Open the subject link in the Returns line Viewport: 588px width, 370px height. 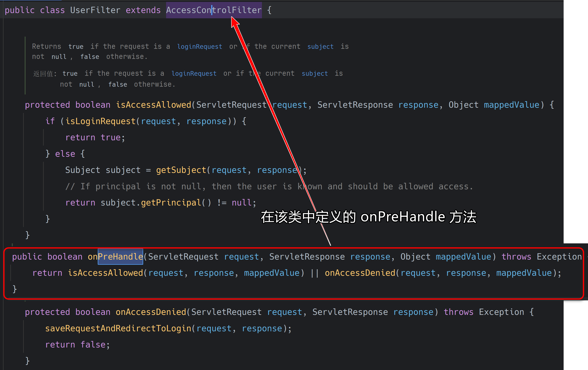(x=320, y=46)
